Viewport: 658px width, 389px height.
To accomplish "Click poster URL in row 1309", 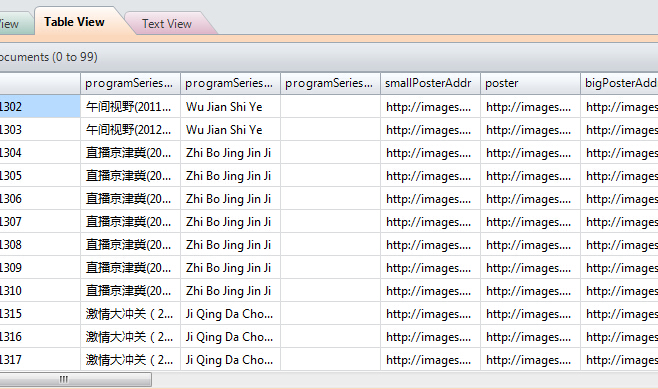I will click(530, 268).
